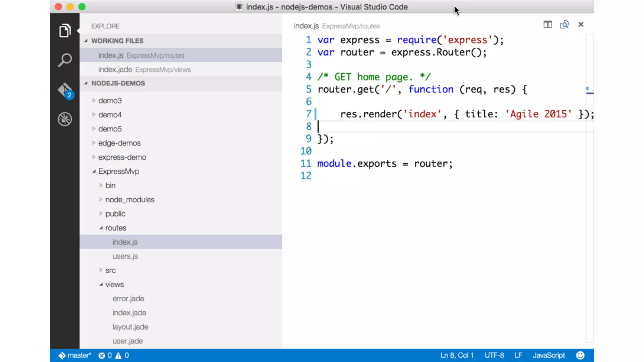Close the index.js editor
This screenshot has height=362, width=644.
click(x=581, y=25)
